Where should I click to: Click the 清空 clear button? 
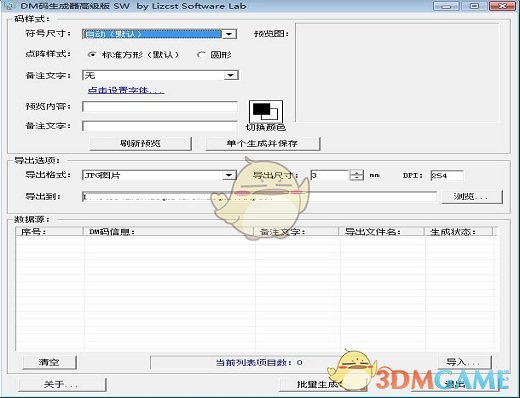49,362
